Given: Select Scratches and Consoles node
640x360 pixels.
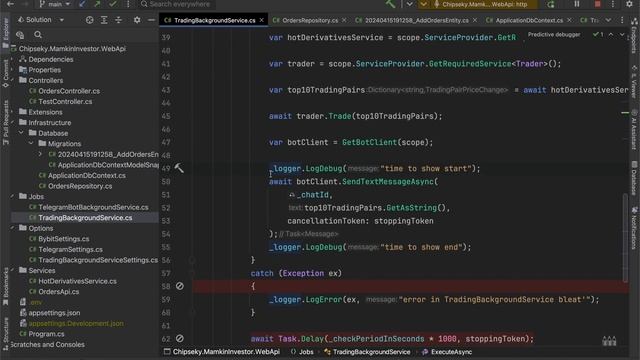Looking at the screenshot, I should point(47,344).
